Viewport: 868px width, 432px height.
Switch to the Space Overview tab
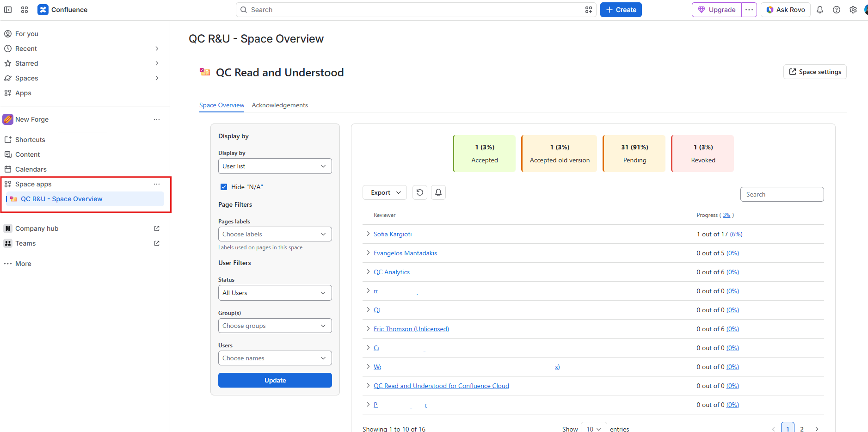point(222,105)
